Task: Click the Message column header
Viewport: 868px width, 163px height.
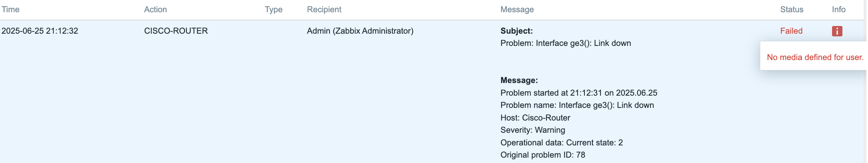Action: 517,10
